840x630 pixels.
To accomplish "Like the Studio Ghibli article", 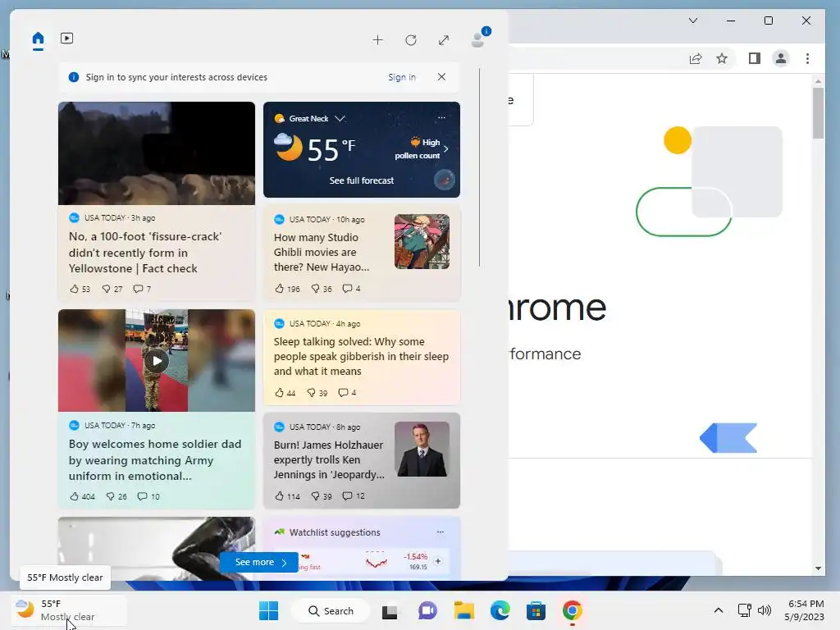I will coord(287,289).
